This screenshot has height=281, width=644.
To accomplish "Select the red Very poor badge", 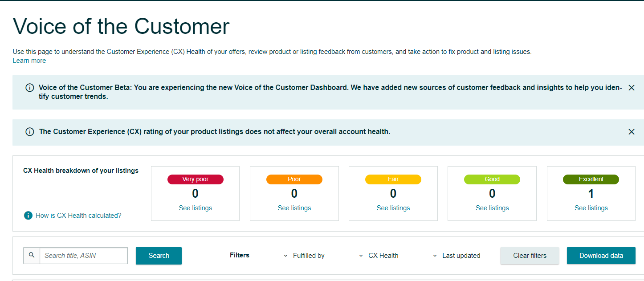I will tap(196, 179).
